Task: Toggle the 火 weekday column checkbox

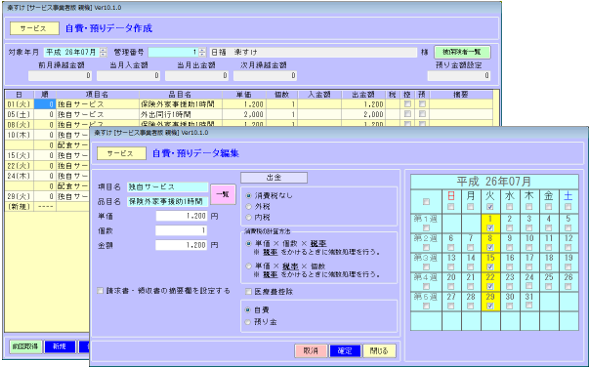Action: pos(490,206)
